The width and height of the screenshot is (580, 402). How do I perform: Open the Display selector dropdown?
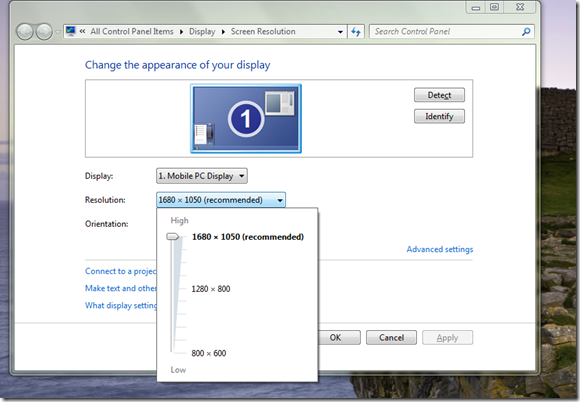point(202,176)
